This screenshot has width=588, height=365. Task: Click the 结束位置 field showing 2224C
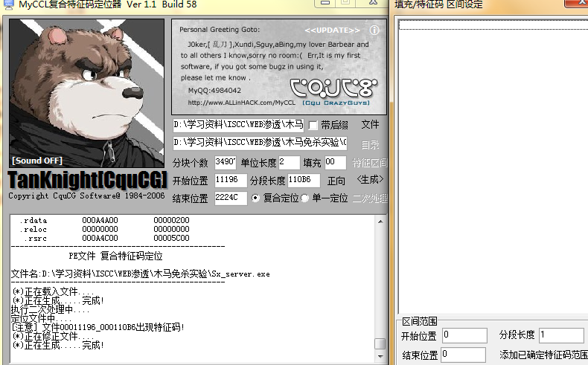pyautogui.click(x=231, y=198)
